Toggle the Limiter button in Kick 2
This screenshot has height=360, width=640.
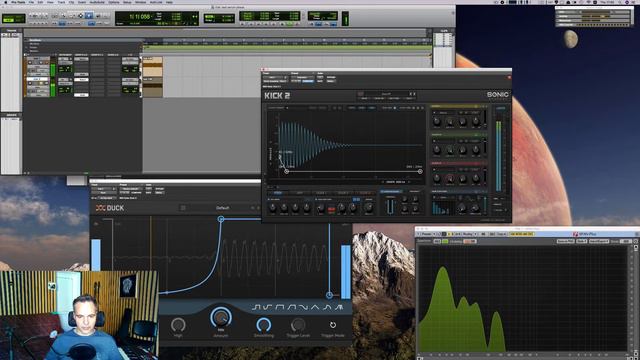click(x=500, y=108)
